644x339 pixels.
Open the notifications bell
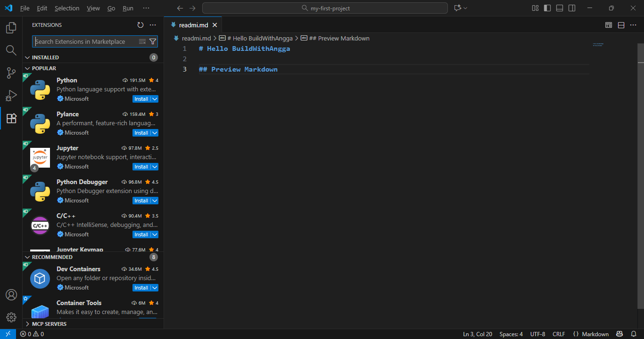[633, 334]
